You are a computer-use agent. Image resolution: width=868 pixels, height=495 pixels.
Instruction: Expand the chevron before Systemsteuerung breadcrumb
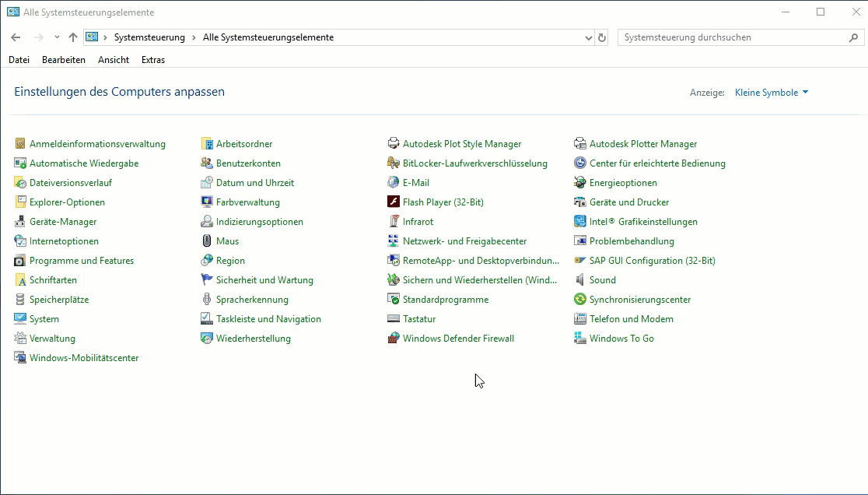(105, 37)
